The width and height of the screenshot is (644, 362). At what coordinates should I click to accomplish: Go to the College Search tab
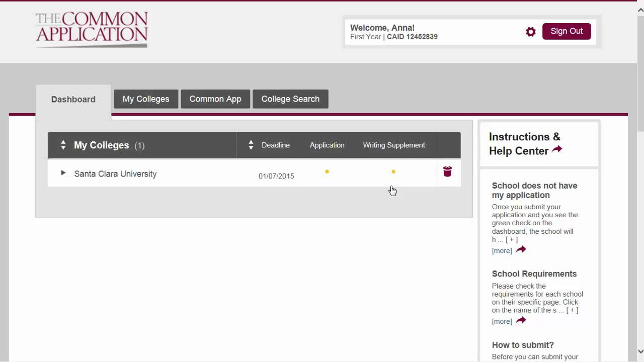pos(290,99)
